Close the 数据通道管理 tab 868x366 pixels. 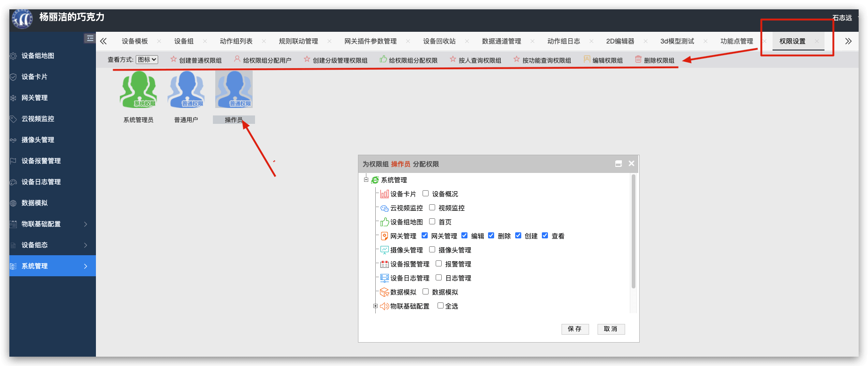click(x=532, y=41)
